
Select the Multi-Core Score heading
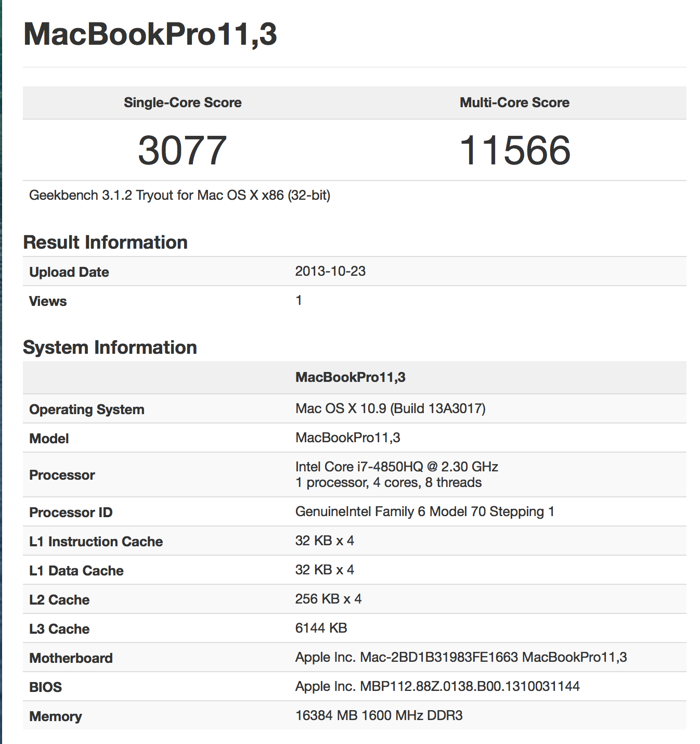(514, 102)
